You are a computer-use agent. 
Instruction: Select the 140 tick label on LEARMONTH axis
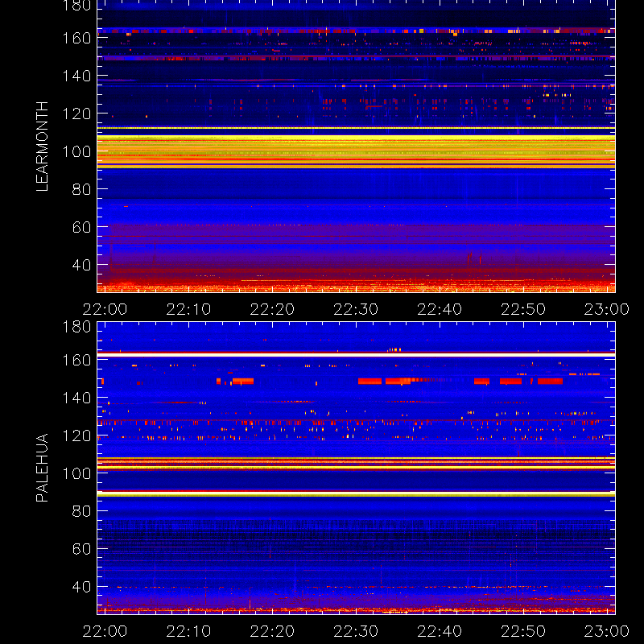pos(76,76)
